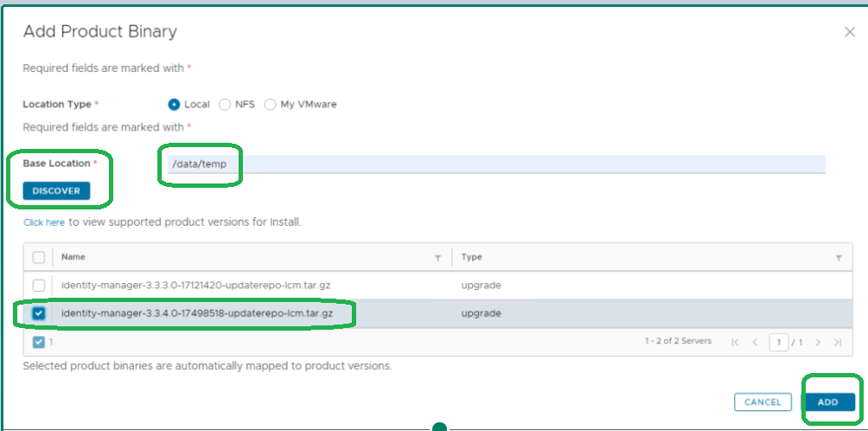This screenshot has height=431, width=868.
Task: Jump to first page of results
Action: [735, 343]
